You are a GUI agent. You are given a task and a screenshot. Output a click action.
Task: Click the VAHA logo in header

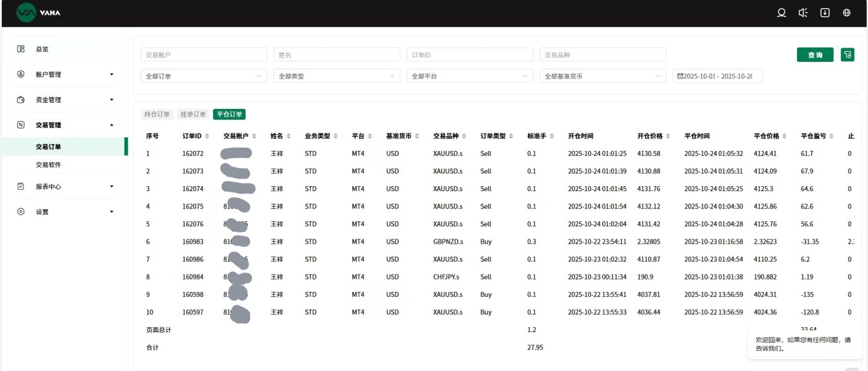38,12
